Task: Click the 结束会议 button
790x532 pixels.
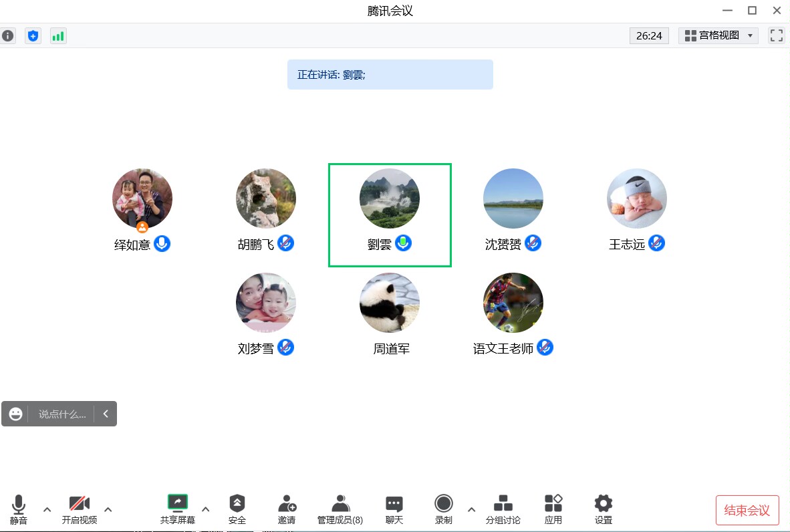Action: pyautogui.click(x=747, y=511)
